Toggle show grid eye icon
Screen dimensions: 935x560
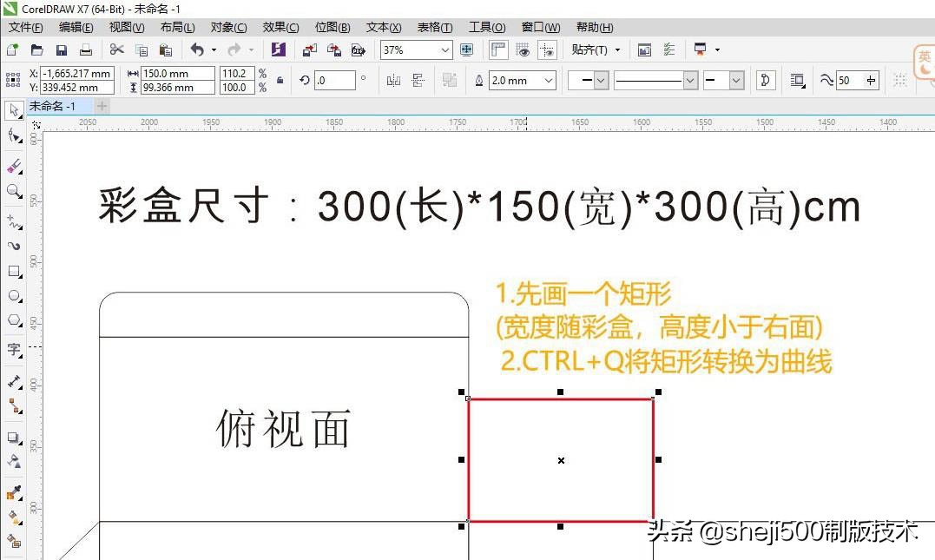(x=523, y=50)
